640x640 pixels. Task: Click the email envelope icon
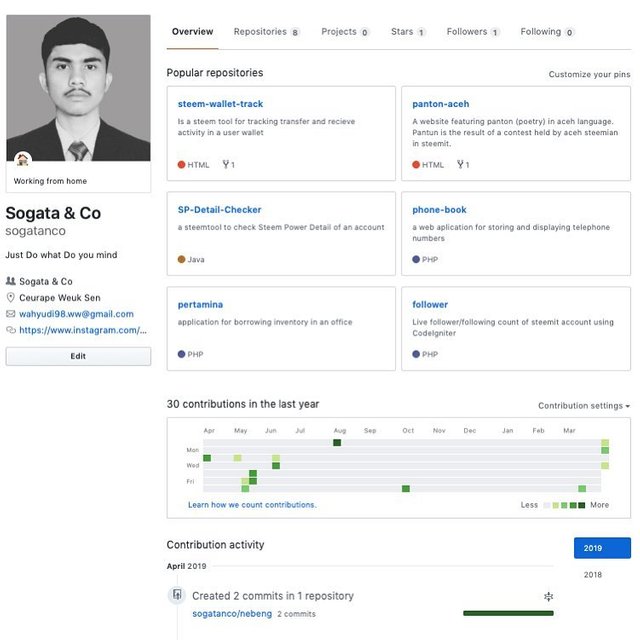click(11, 314)
